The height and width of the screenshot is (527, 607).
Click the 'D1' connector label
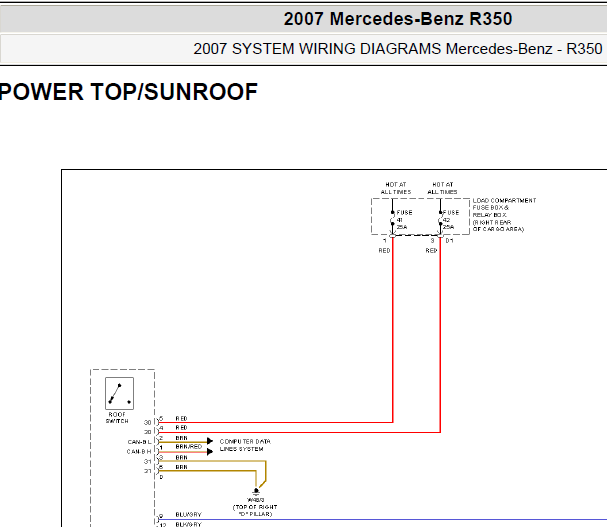[449, 240]
